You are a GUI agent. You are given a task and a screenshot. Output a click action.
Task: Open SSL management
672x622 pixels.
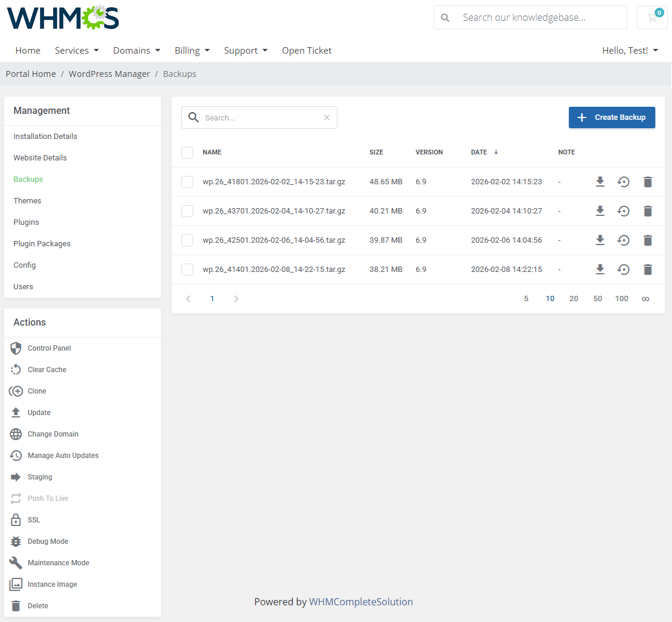click(33, 519)
